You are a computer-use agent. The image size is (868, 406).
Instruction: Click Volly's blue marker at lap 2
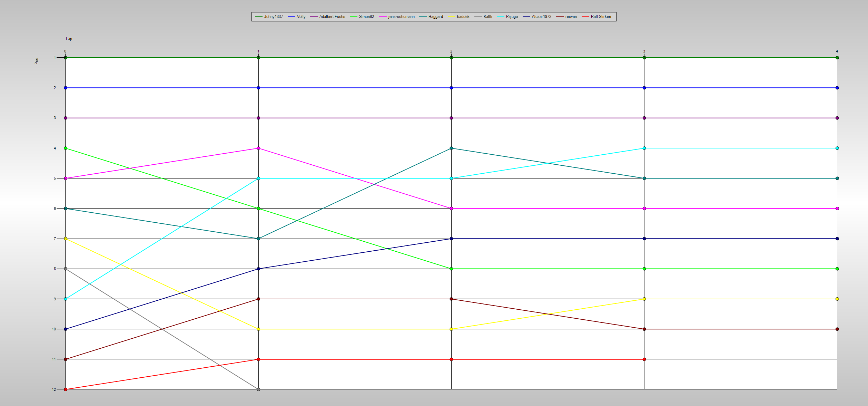451,88
